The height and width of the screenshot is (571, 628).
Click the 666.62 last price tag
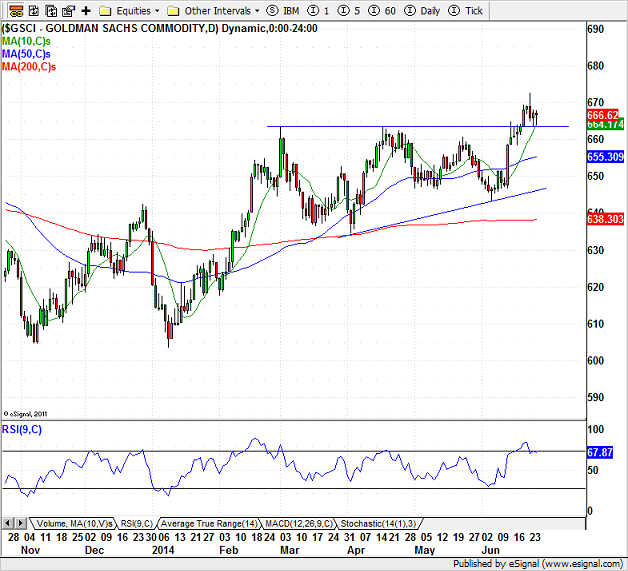[604, 115]
